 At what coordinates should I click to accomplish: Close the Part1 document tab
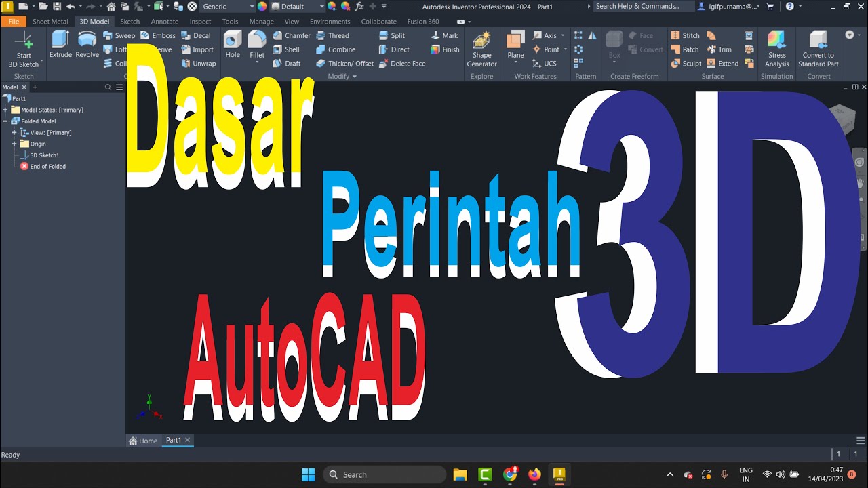tap(188, 440)
